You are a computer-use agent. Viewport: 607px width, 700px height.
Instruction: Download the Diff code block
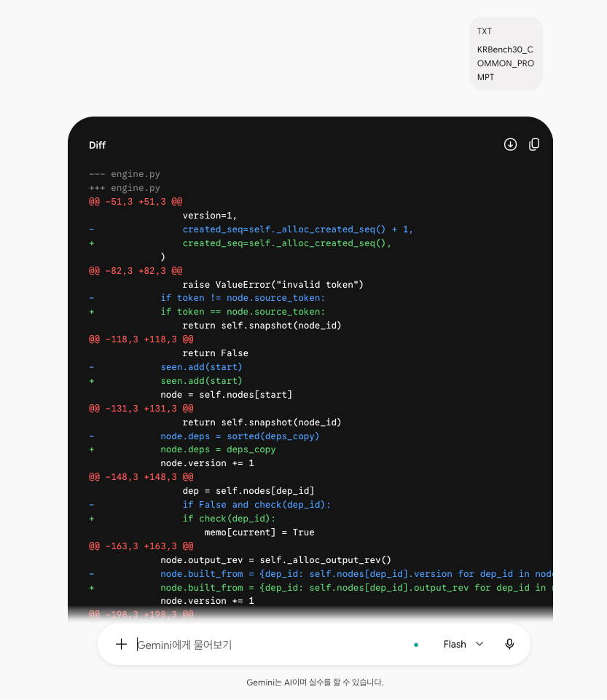click(510, 145)
